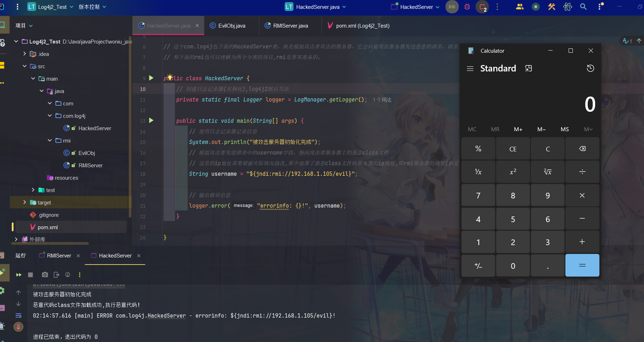
Task: Select pom.xml in project tree
Action: point(47,227)
